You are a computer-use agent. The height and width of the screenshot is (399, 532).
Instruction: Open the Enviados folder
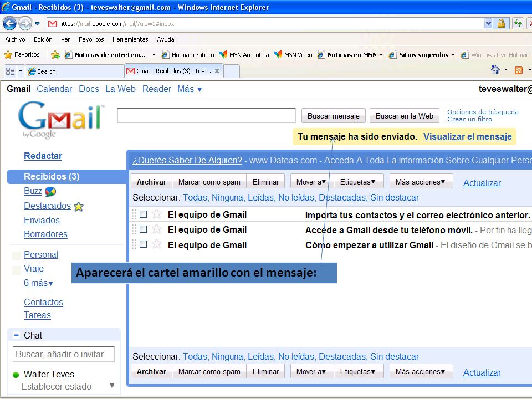pyautogui.click(x=42, y=220)
